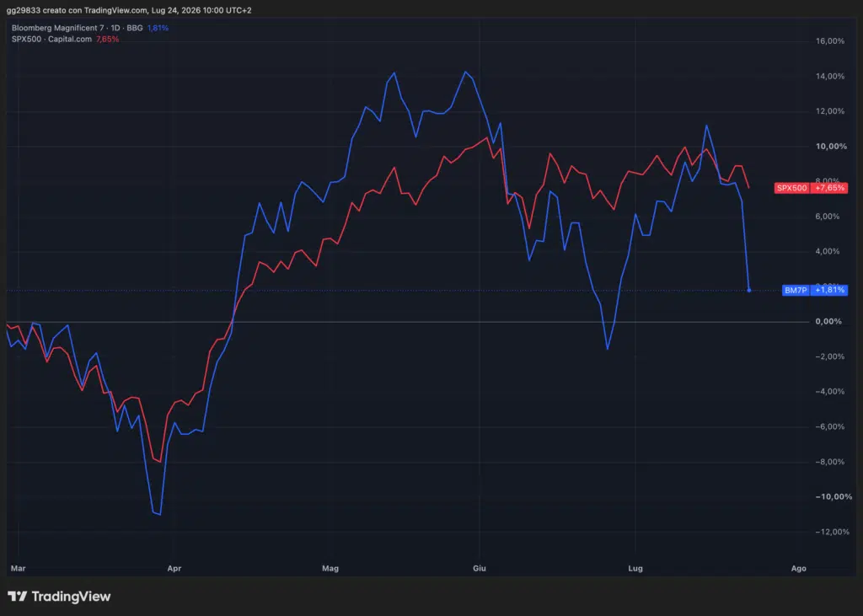Click the chart creation header text

pyautogui.click(x=129, y=10)
